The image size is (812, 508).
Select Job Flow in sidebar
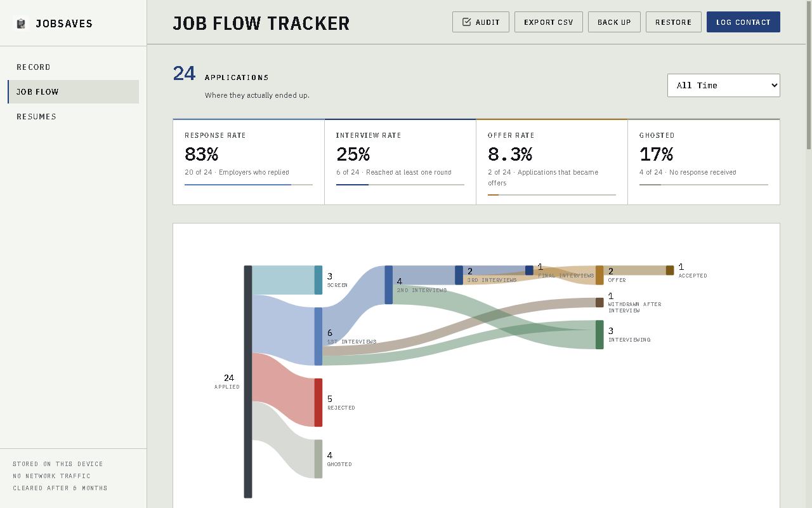(74, 91)
